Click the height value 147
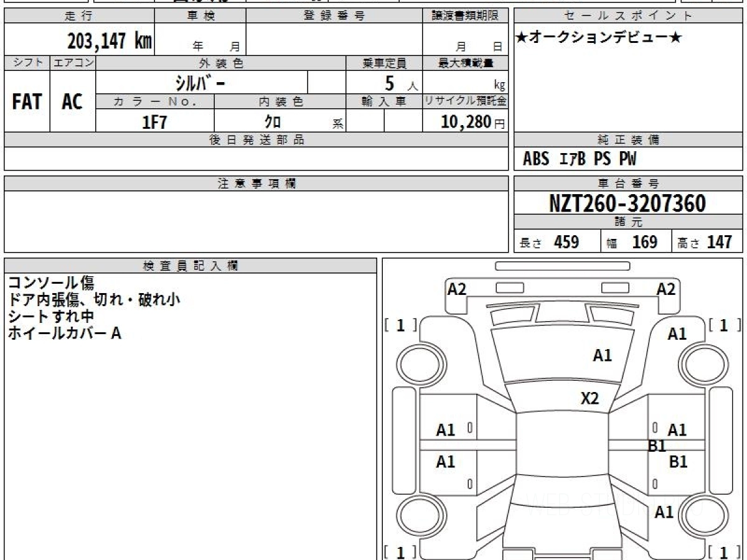The width and height of the screenshot is (747, 560). coord(719,242)
